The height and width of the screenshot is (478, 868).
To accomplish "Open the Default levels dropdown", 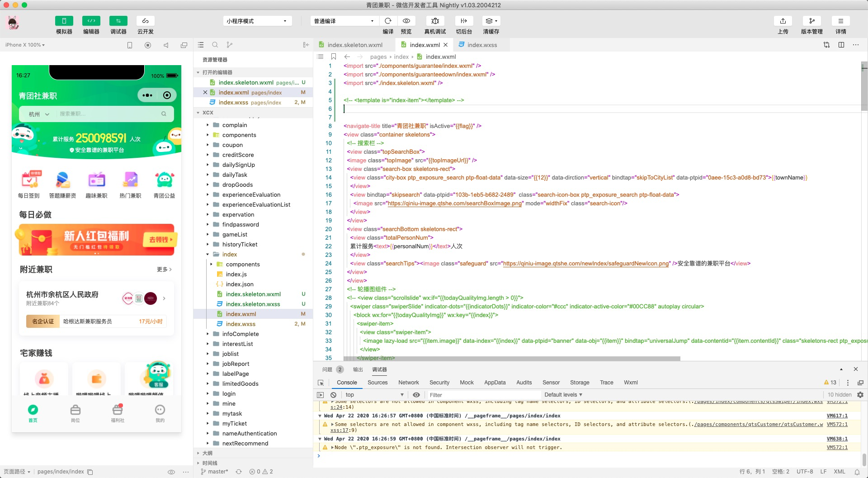I will click(x=563, y=395).
